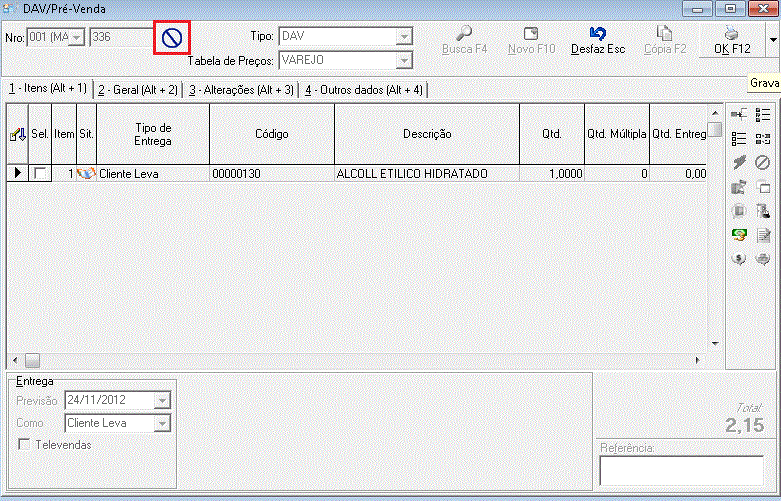Expand the arrow next to OK F12
781x501 pixels.
[x=772, y=40]
